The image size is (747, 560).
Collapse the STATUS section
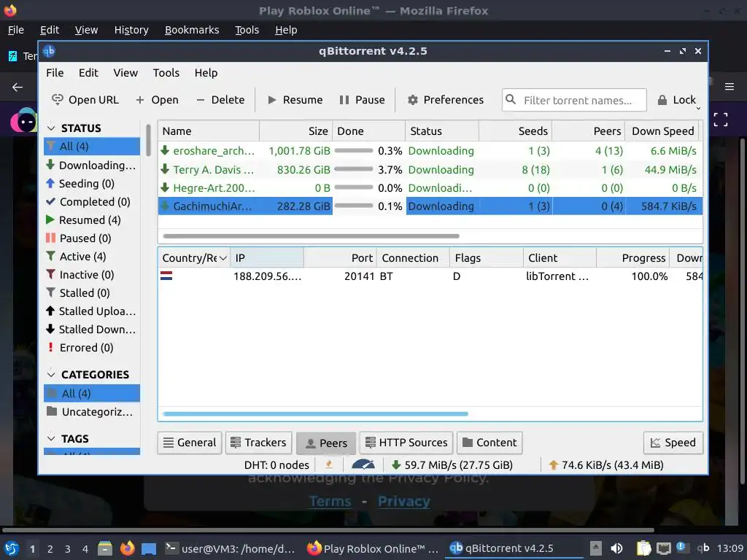52,128
